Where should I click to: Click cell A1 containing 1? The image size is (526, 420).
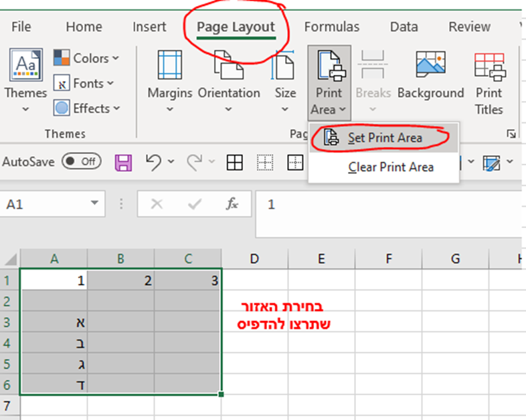(54, 280)
